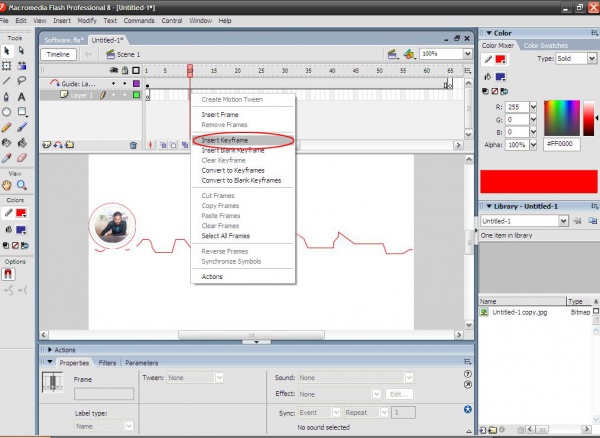This screenshot has width=600, height=438.
Task: Click the Add Motion Guide icon
Action: pos(58,145)
